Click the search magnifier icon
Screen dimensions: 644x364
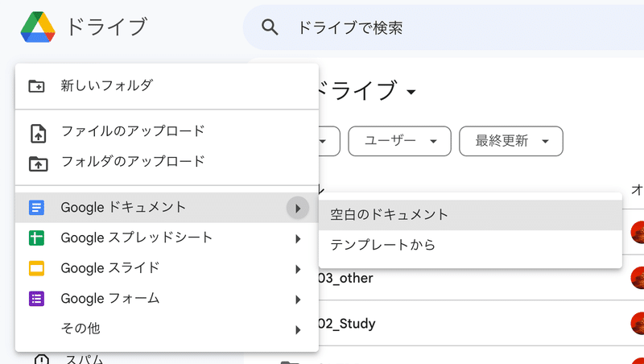(x=270, y=27)
